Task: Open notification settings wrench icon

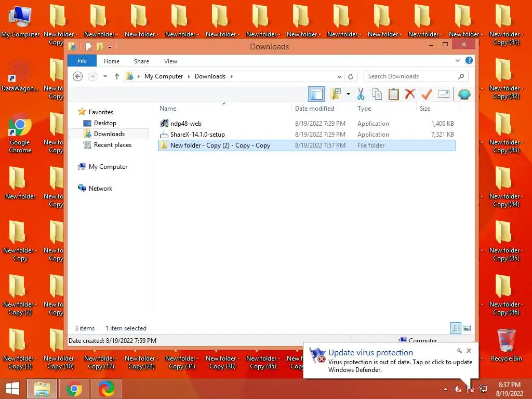Action: [459, 351]
